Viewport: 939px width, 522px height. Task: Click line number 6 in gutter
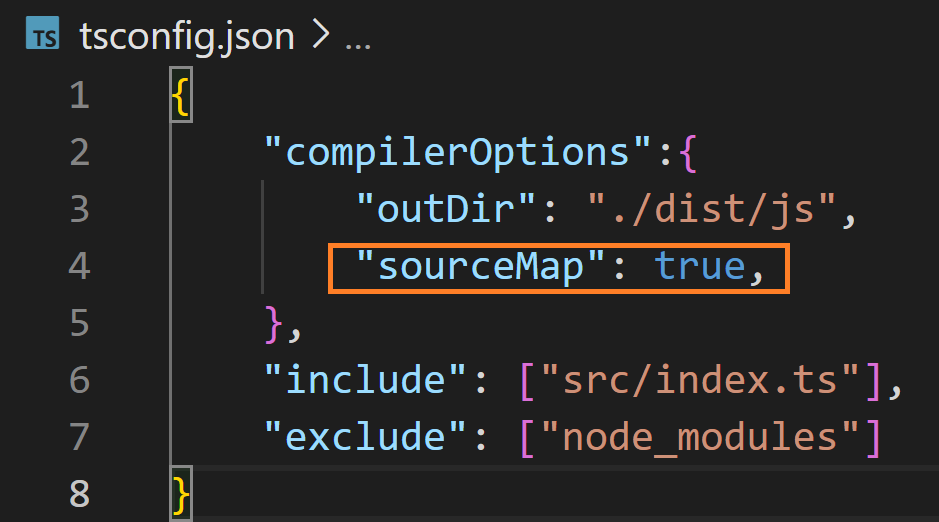point(80,380)
